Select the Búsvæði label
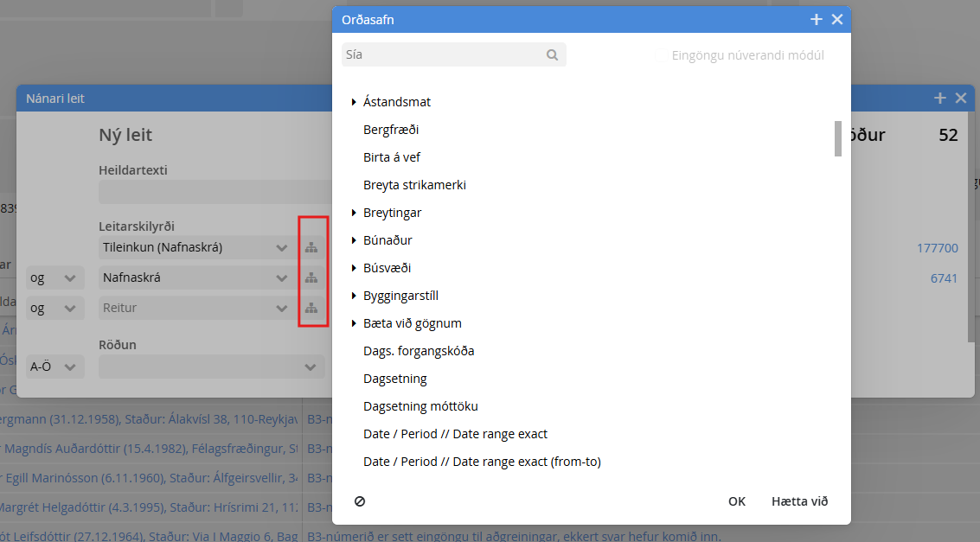This screenshot has width=980, height=542. click(387, 268)
